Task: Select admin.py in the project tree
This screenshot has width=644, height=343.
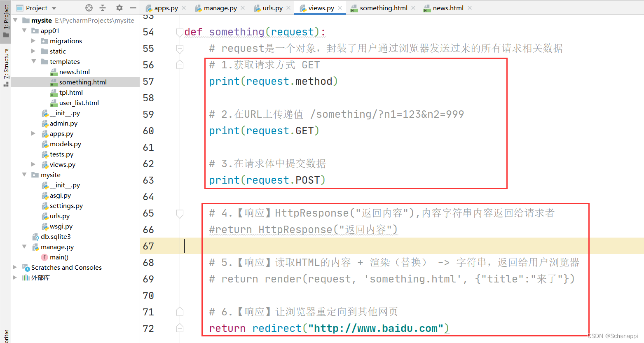Action: coord(63,123)
